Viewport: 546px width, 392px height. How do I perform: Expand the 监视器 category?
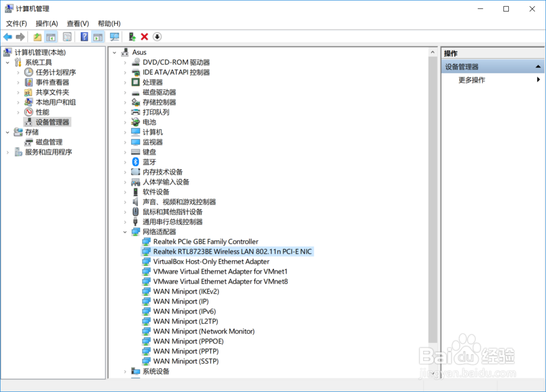tap(125, 142)
